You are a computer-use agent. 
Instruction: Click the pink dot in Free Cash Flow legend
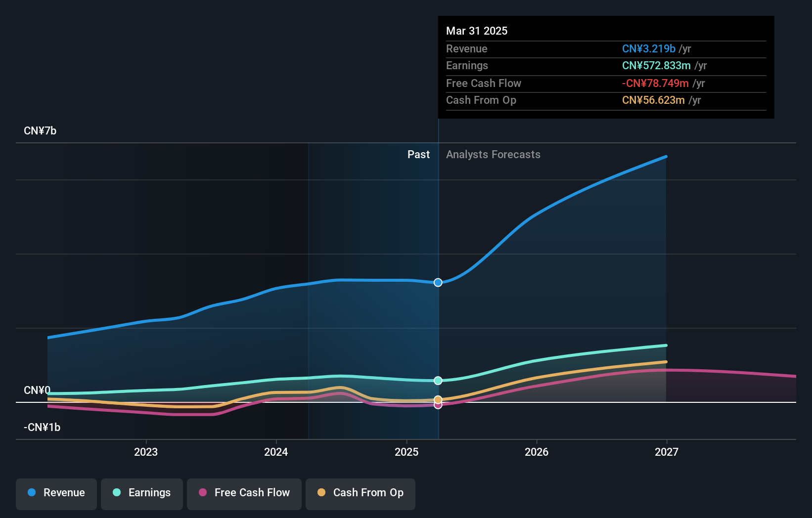coord(203,492)
